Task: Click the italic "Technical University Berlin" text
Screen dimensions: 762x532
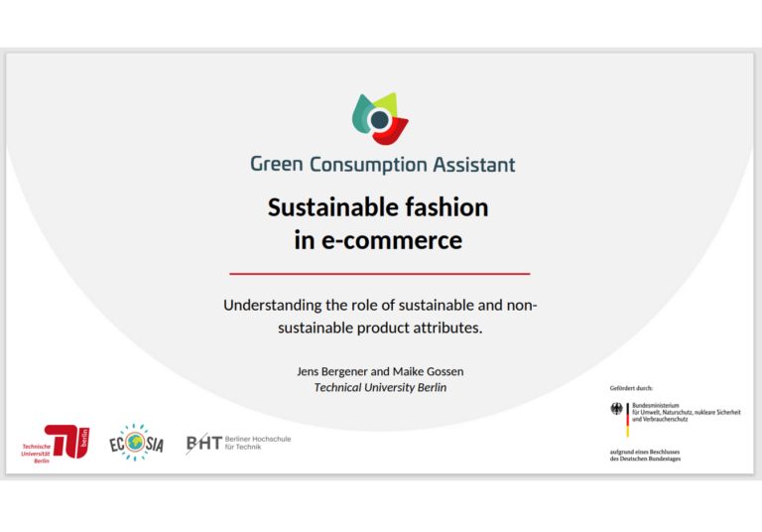Action: [380, 387]
